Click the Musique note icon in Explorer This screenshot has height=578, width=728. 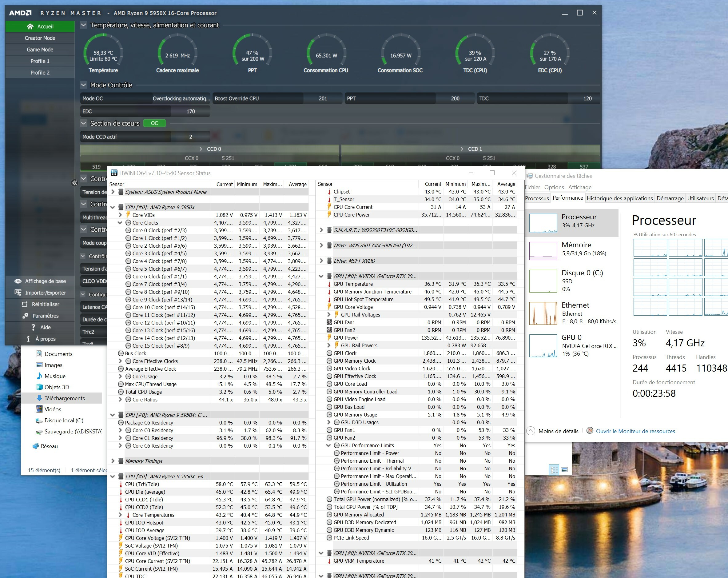click(39, 376)
